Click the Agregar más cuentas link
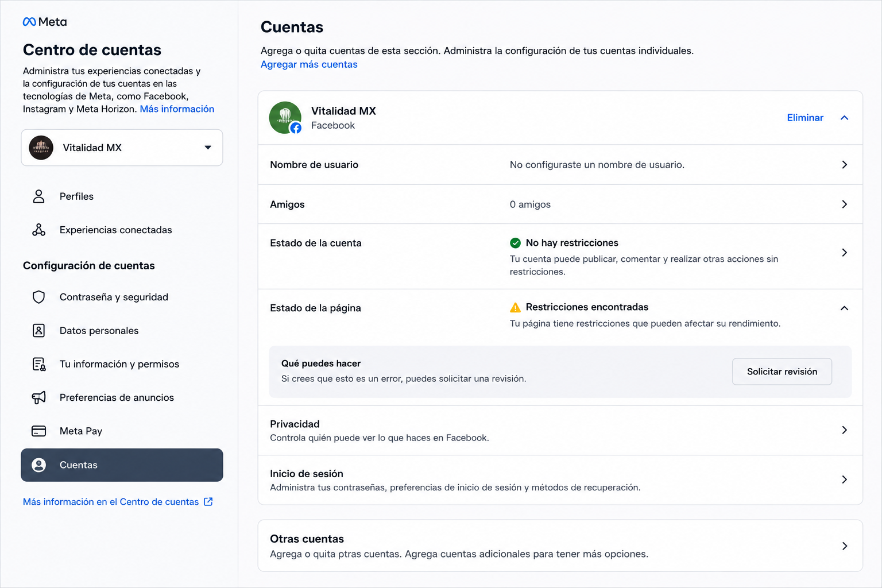The width and height of the screenshot is (882, 588). [309, 64]
